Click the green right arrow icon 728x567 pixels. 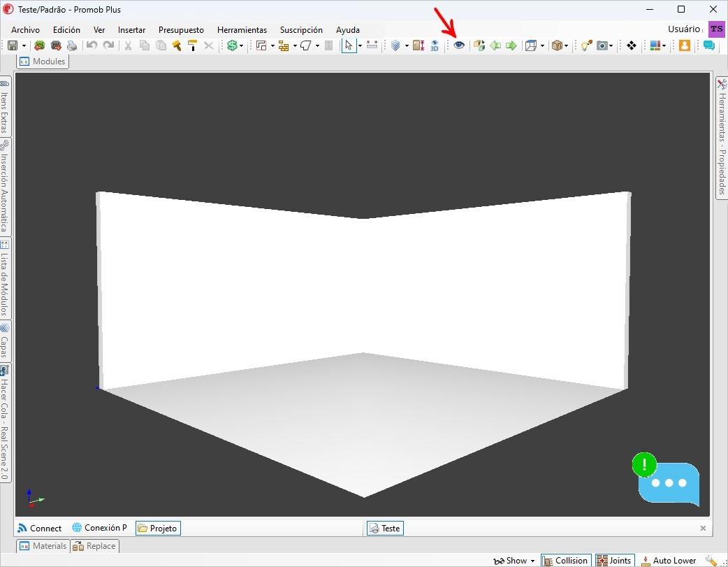click(x=511, y=45)
